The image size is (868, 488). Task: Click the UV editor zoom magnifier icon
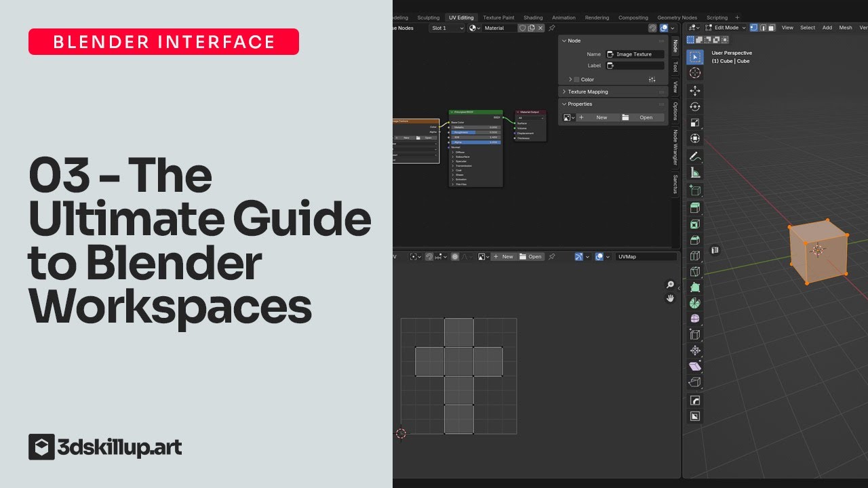coord(671,285)
